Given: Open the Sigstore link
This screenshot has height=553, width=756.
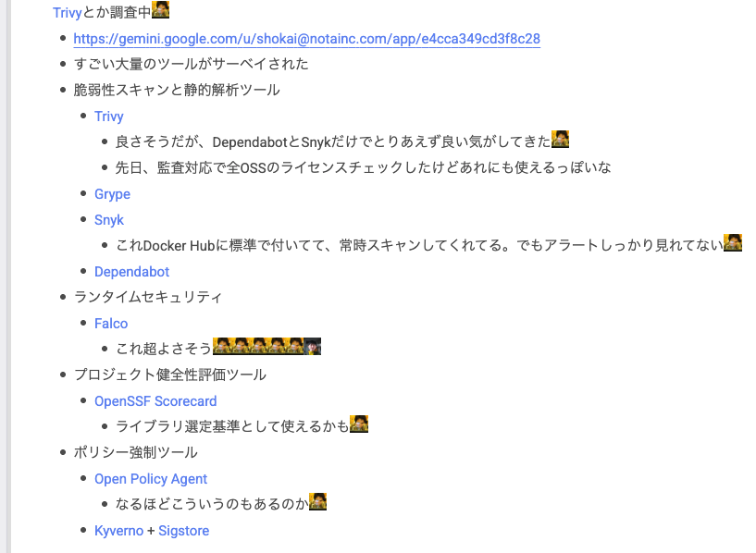Looking at the screenshot, I should 184,531.
